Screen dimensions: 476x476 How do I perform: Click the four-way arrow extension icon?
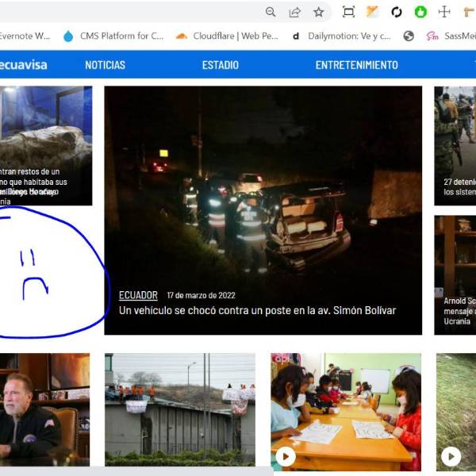point(444,12)
